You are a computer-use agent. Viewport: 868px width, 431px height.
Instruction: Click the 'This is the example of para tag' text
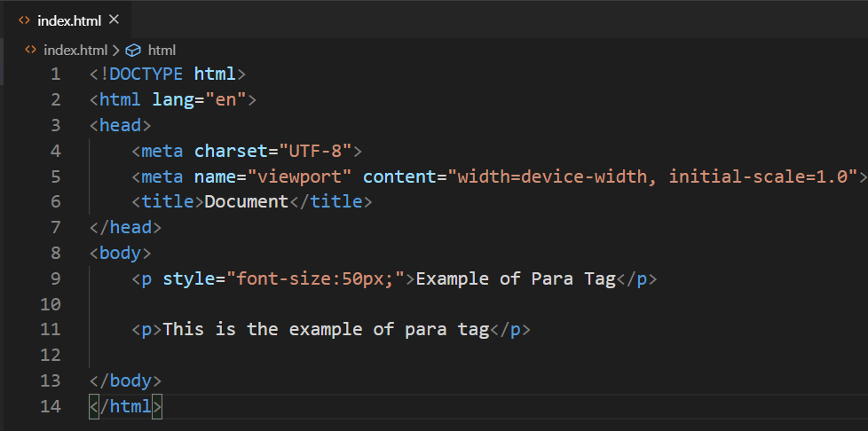coord(326,330)
